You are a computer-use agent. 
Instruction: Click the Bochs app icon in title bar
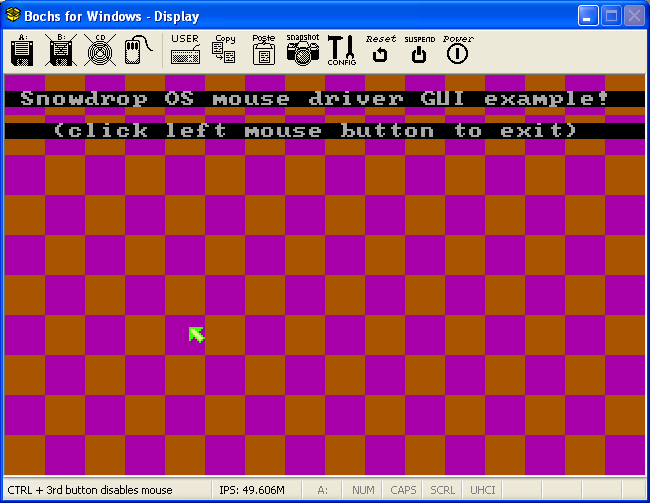(x=13, y=15)
